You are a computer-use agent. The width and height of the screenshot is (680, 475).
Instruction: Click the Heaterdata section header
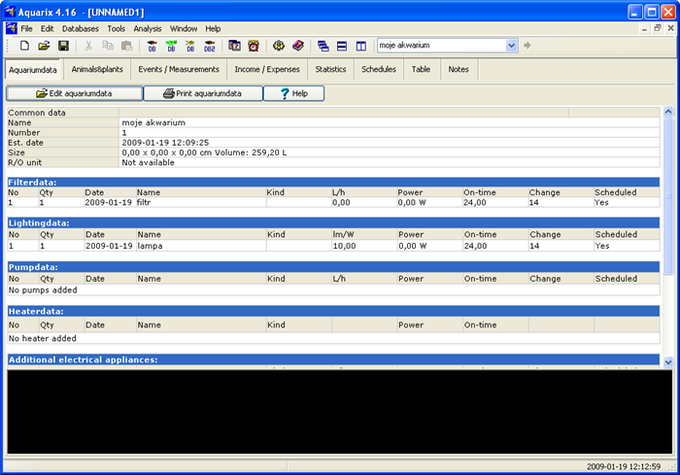pos(333,311)
